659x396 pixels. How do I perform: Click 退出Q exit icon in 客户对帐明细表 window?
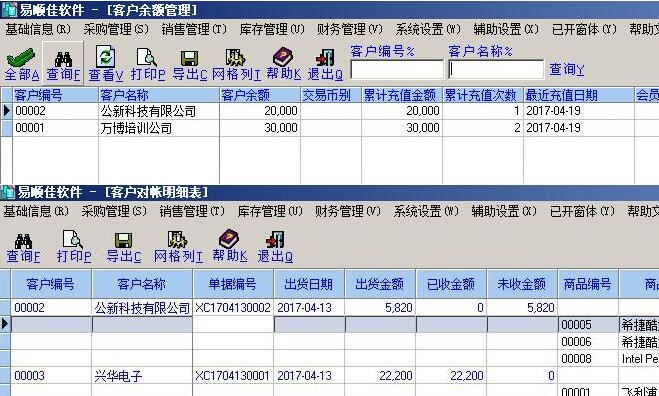(x=275, y=240)
